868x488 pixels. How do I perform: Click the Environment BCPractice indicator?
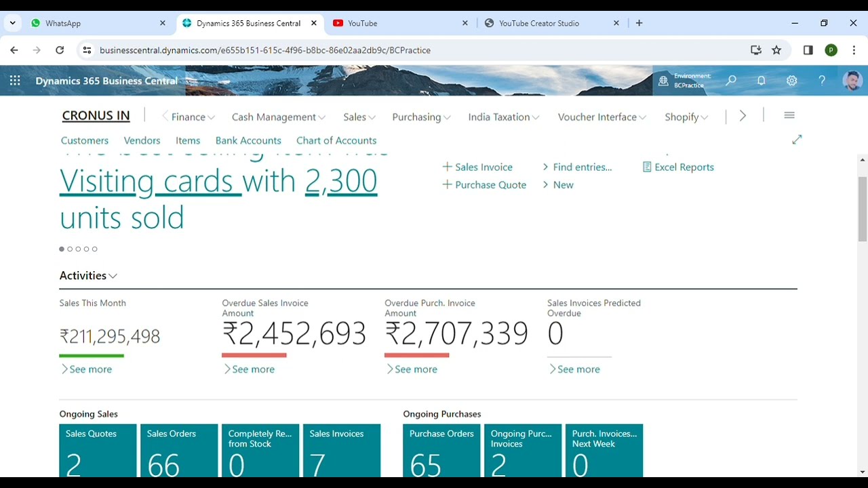coord(685,81)
